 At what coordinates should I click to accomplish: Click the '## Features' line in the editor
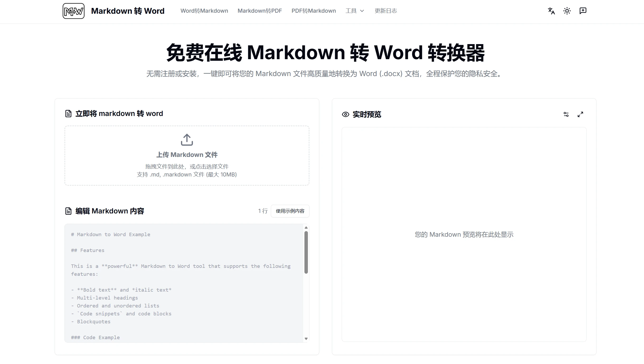pos(88,250)
